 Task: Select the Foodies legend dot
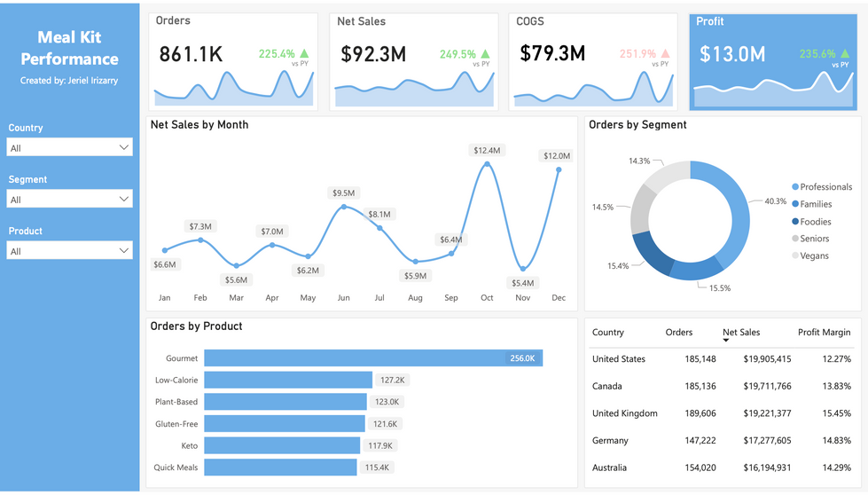[795, 222]
